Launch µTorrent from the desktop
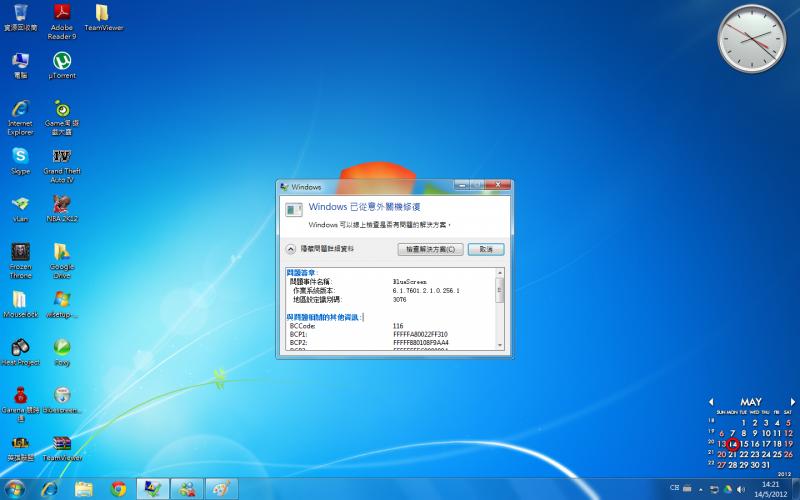 click(62, 65)
